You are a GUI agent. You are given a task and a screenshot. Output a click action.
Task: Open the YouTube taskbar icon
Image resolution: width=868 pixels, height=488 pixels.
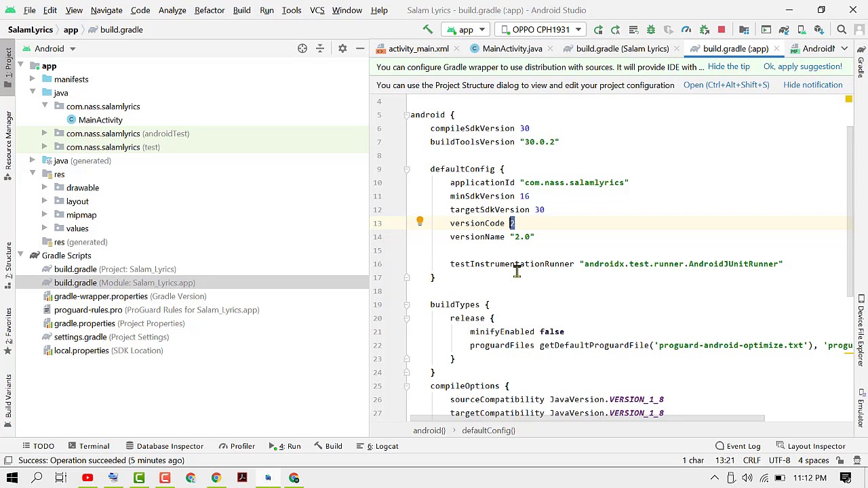(x=87, y=478)
